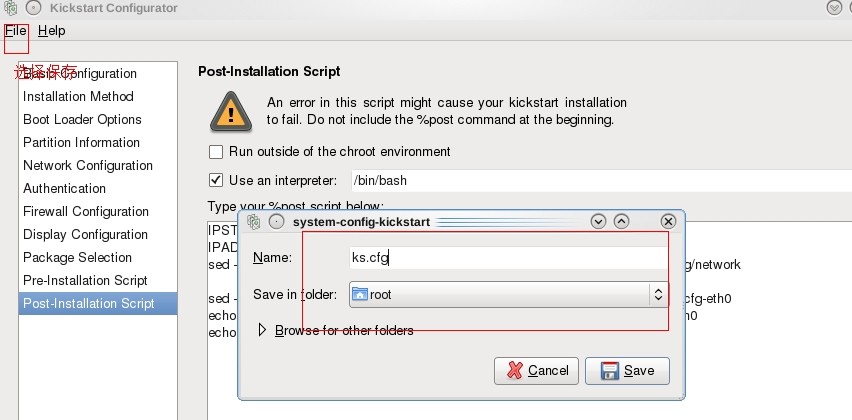Click main window minimize down-arrow button

click(834, 8)
